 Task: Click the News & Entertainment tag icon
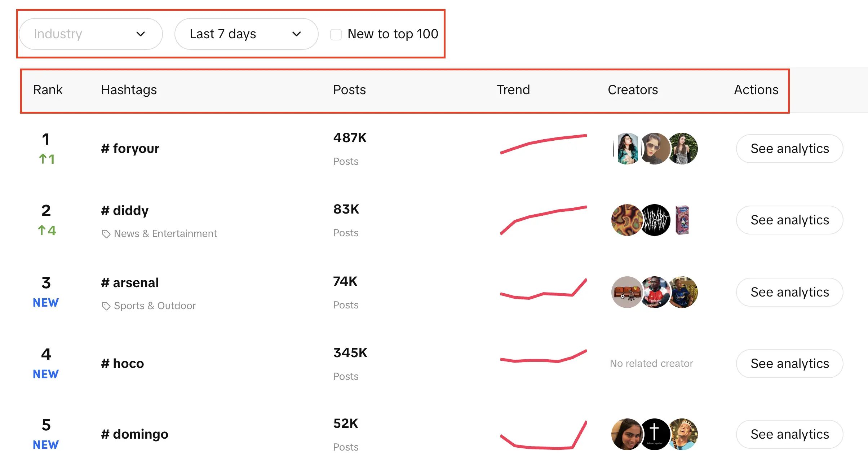coord(106,233)
